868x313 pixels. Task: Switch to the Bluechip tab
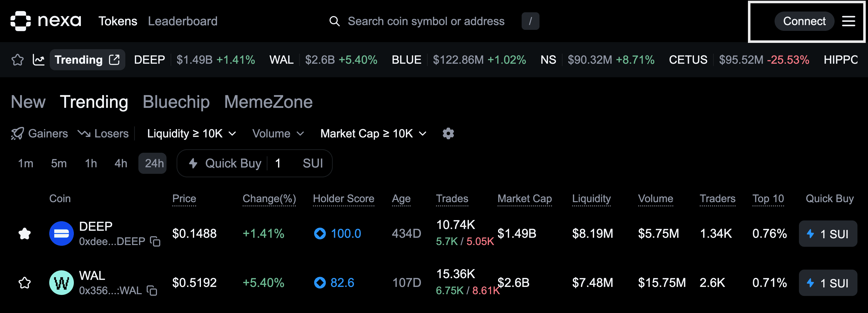pos(176,102)
